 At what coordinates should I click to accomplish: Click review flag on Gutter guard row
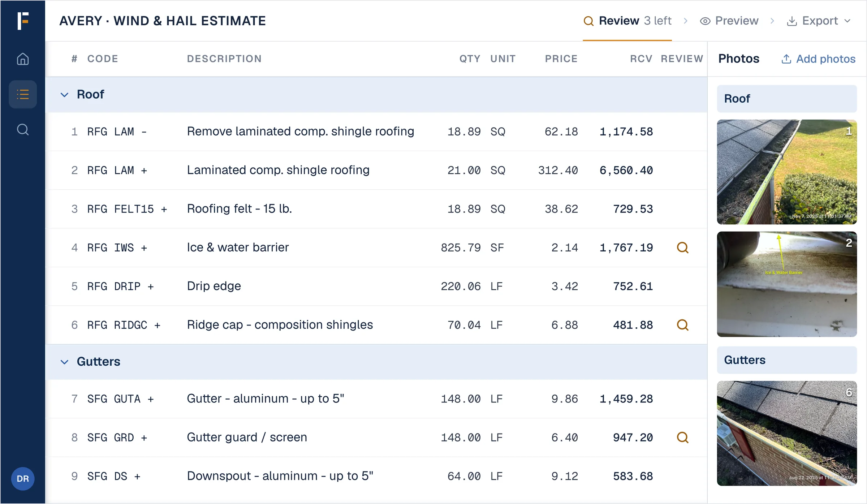[682, 438]
